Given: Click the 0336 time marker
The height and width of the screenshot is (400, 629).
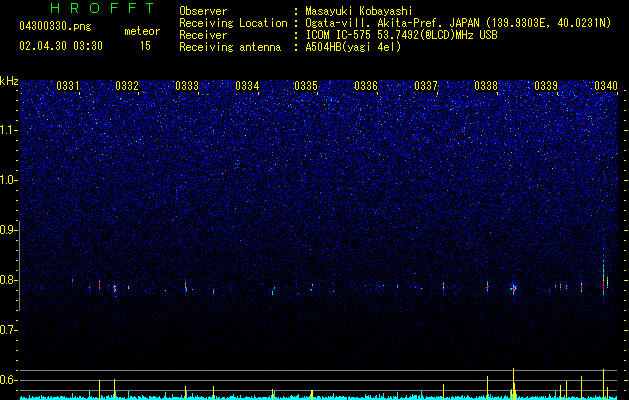Looking at the screenshot, I should tap(366, 85).
